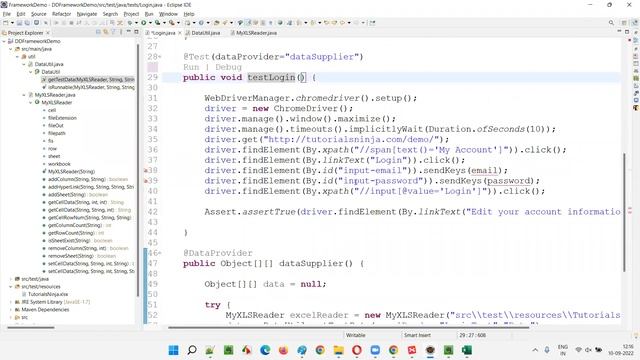
Task: Expand the src/test/java folder
Action: pyautogui.click(x=11, y=279)
